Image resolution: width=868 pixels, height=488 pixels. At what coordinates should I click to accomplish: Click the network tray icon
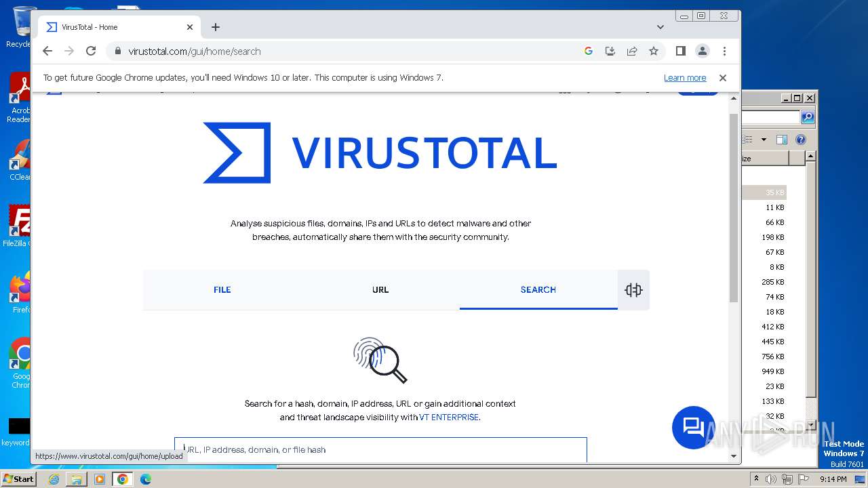787,479
